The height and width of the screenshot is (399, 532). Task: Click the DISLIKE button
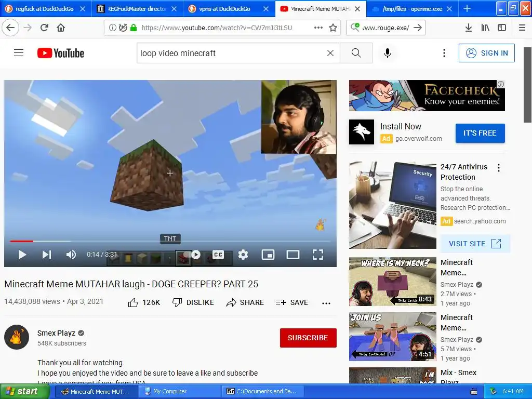tap(193, 302)
